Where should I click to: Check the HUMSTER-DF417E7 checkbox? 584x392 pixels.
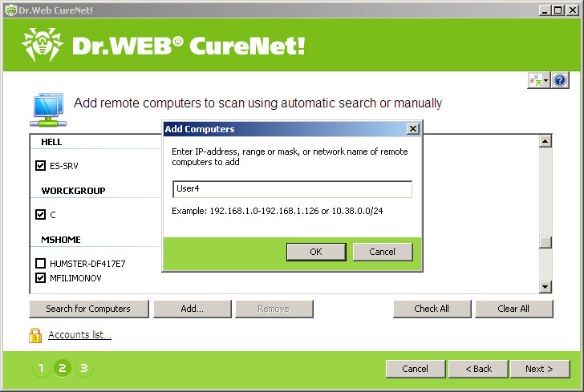click(x=40, y=263)
